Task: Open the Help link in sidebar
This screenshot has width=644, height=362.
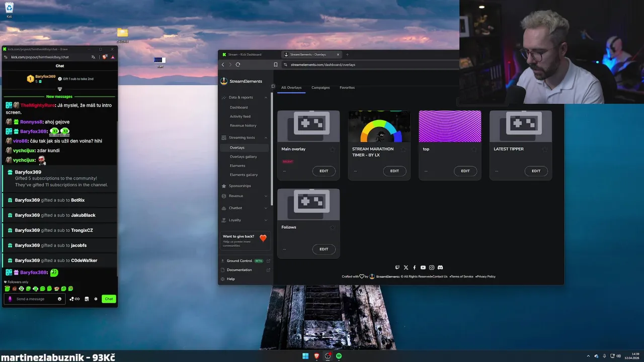Action: 230,279
